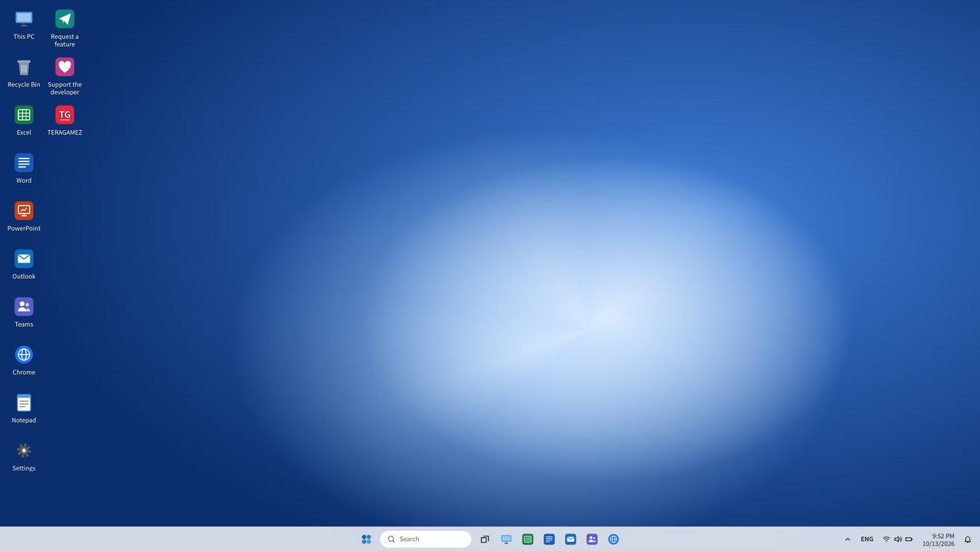Open This PC desktop icon
Viewport: 980px width, 551px height.
click(24, 24)
